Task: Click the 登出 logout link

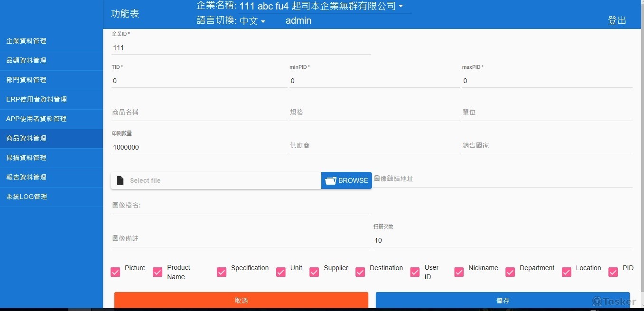Action: pyautogui.click(x=617, y=20)
